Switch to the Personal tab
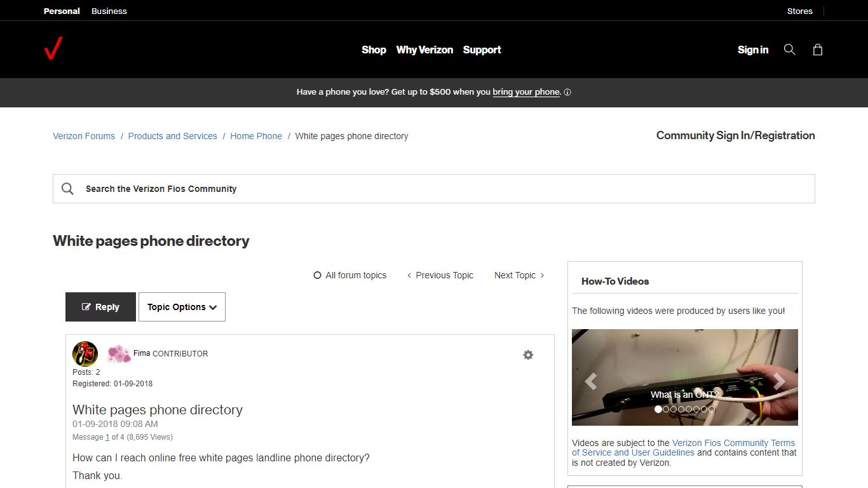The height and width of the screenshot is (488, 868). click(x=62, y=11)
